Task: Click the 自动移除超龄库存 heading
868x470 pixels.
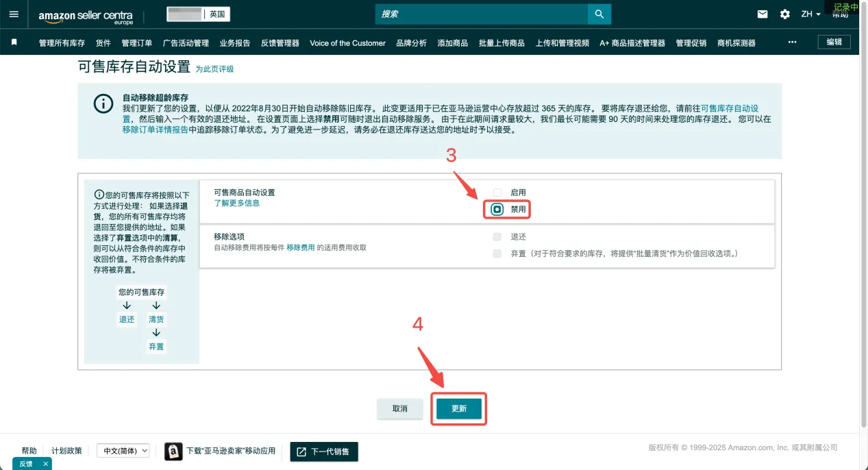Action: pyautogui.click(x=156, y=98)
